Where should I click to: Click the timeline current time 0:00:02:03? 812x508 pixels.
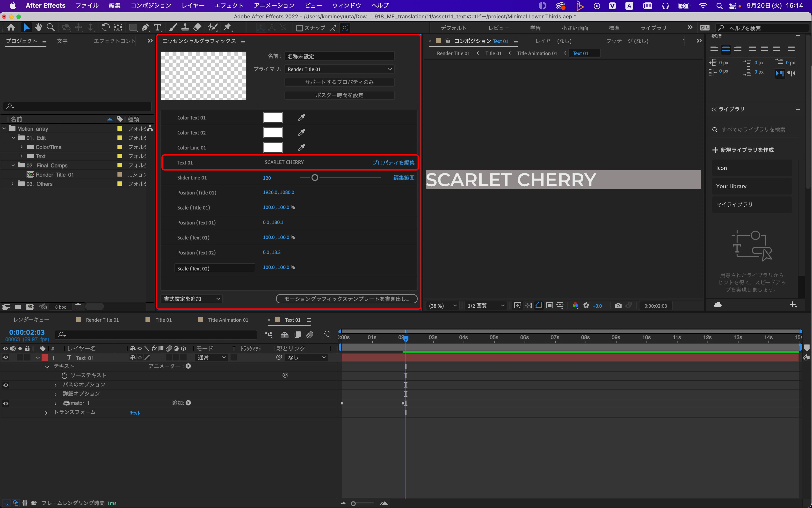[27, 332]
